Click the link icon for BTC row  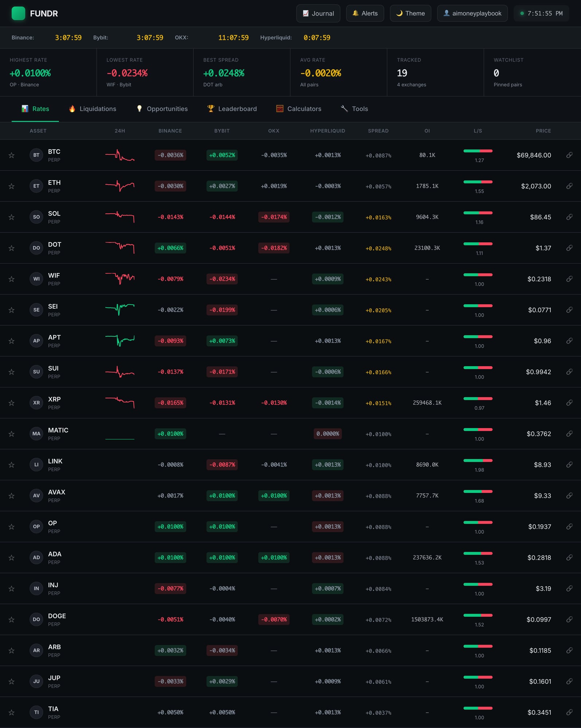(569, 155)
